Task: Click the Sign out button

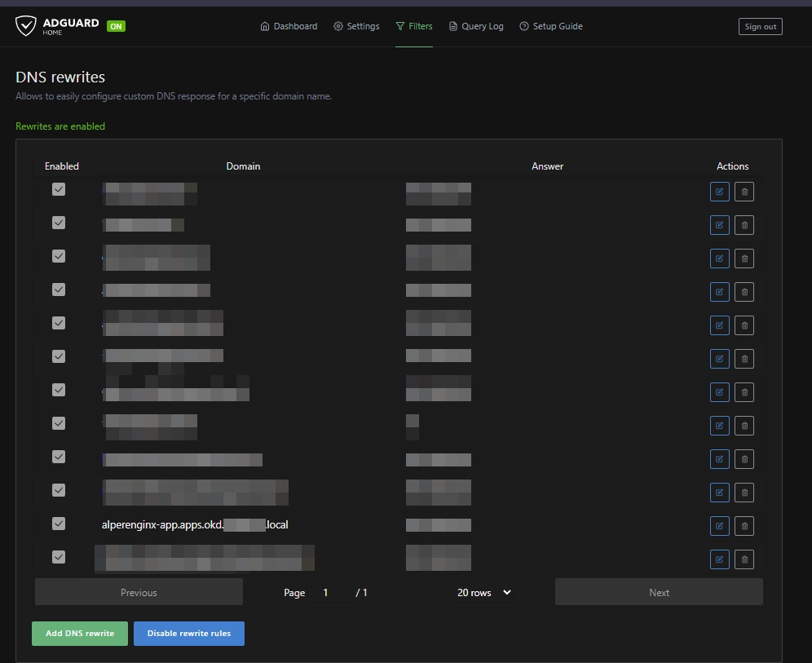Action: [x=760, y=26]
